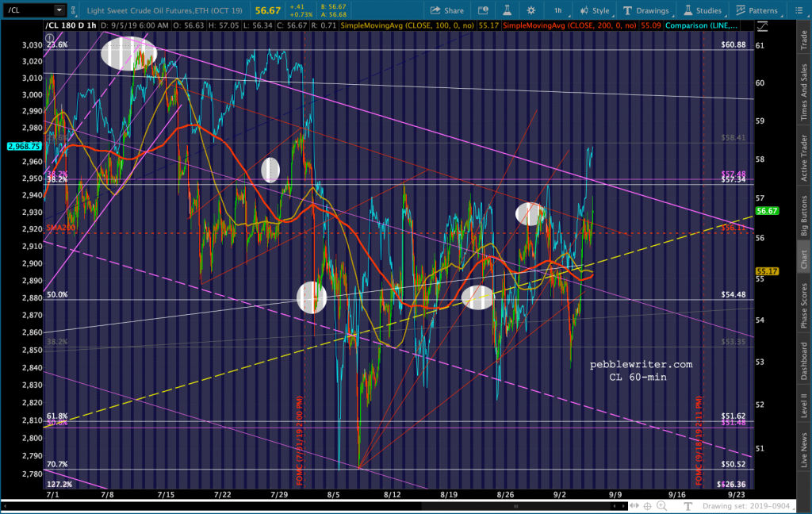Open the Studies menu

click(703, 10)
